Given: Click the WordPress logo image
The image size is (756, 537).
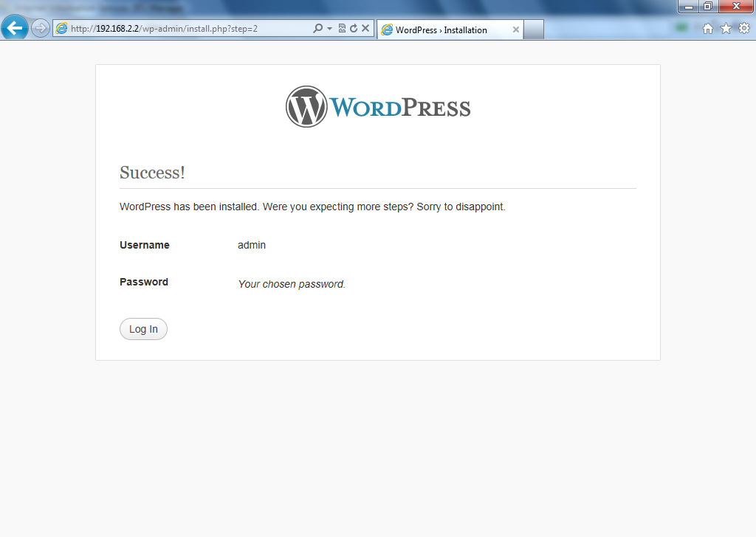Looking at the screenshot, I should (378, 107).
